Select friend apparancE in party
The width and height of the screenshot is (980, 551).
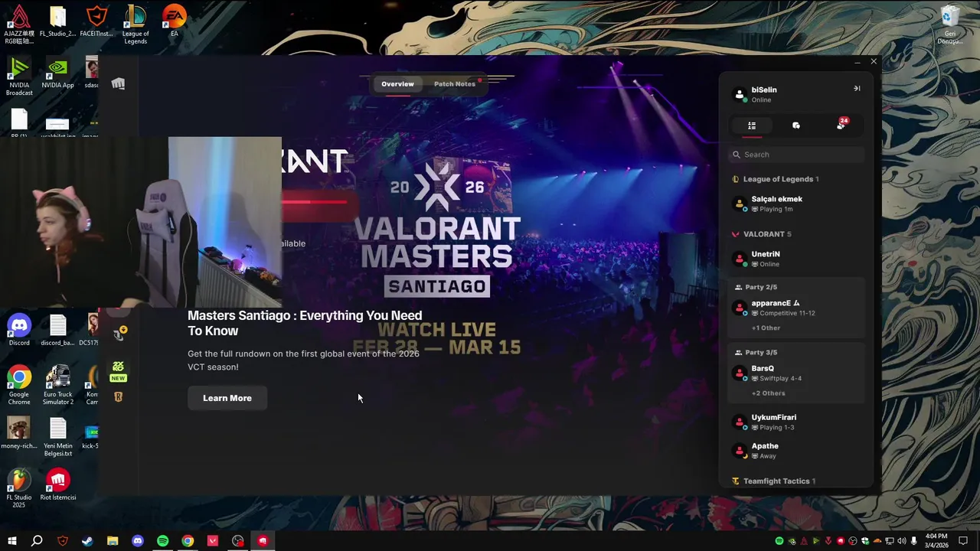coord(796,308)
